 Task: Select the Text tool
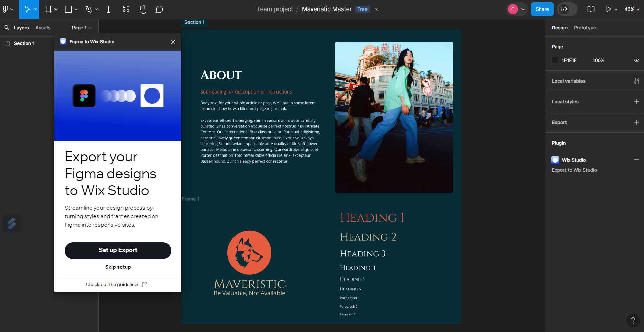coord(108,9)
